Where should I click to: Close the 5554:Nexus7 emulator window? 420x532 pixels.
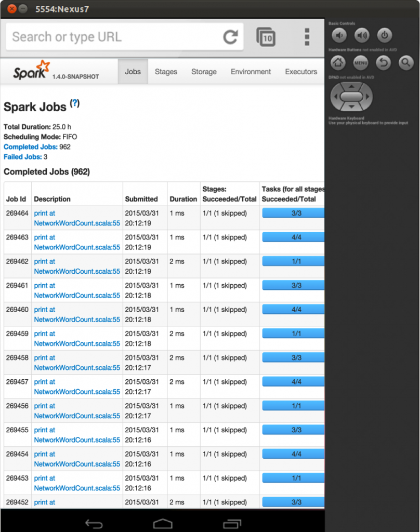click(x=12, y=9)
